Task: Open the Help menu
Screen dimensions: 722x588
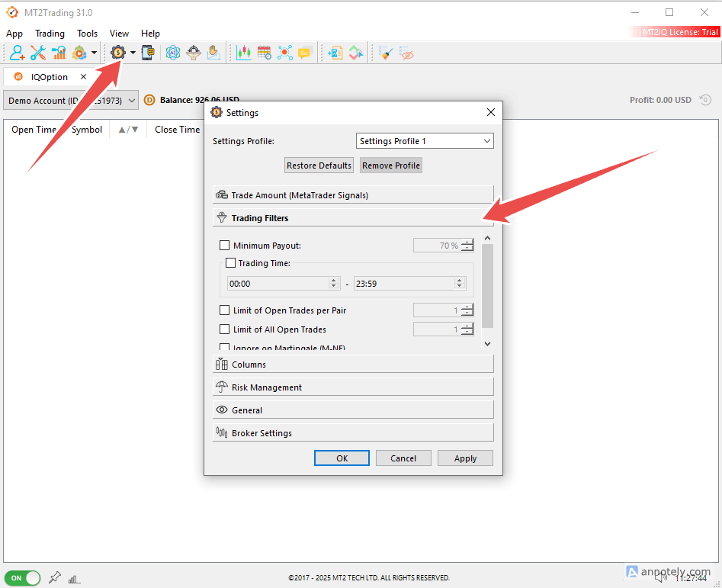Action: pyautogui.click(x=150, y=33)
